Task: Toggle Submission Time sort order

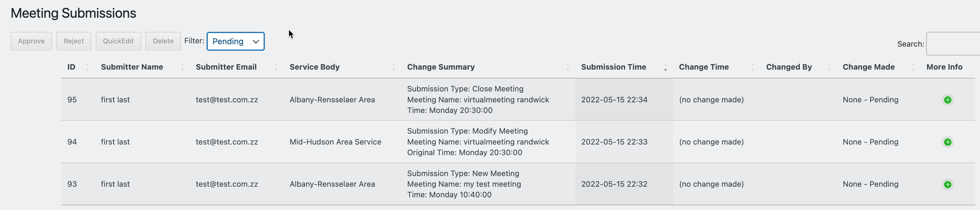Action: point(665,67)
